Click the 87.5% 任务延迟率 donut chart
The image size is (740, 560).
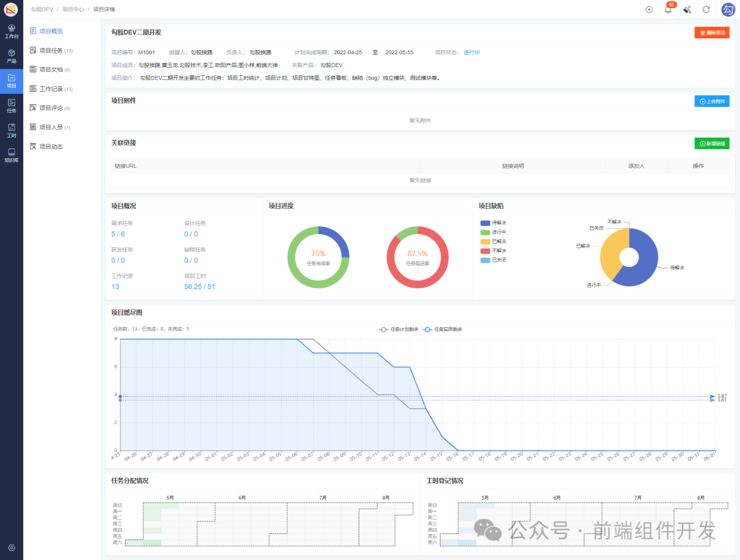click(418, 257)
